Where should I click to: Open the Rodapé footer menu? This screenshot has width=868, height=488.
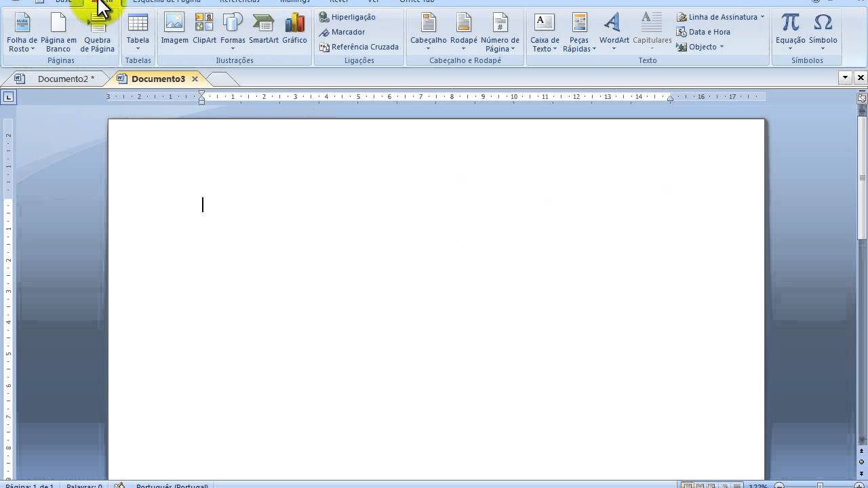[464, 33]
